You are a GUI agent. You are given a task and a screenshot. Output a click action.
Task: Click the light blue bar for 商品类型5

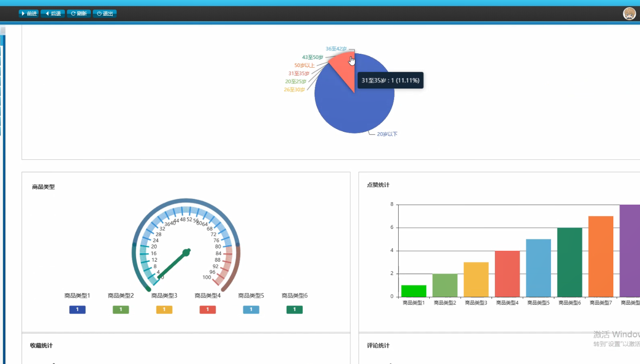539,268
